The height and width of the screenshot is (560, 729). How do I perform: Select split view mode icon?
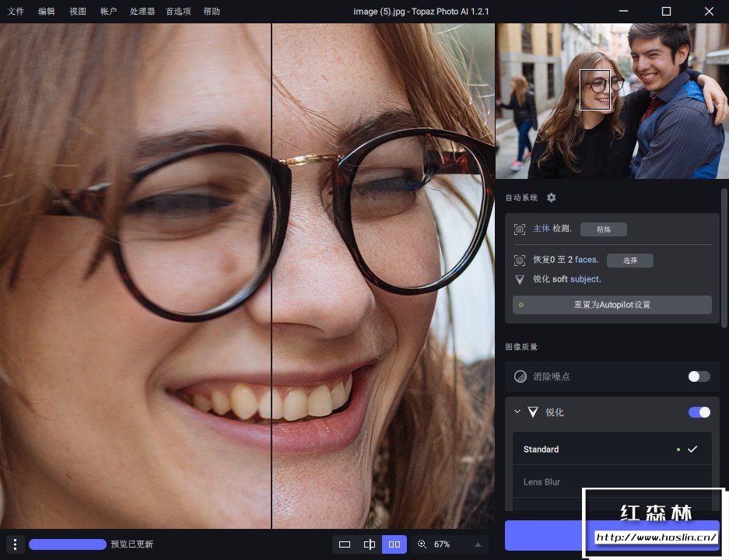[x=369, y=544]
